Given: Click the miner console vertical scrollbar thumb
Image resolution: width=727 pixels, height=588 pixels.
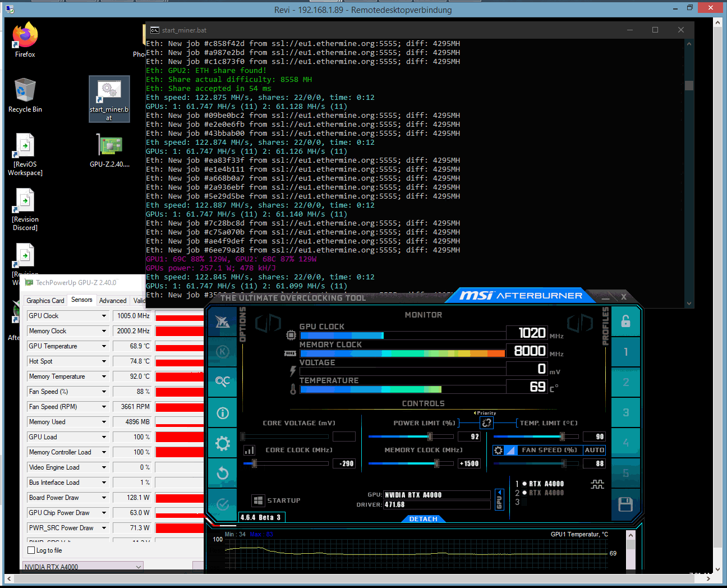Looking at the screenshot, I should (x=689, y=85).
